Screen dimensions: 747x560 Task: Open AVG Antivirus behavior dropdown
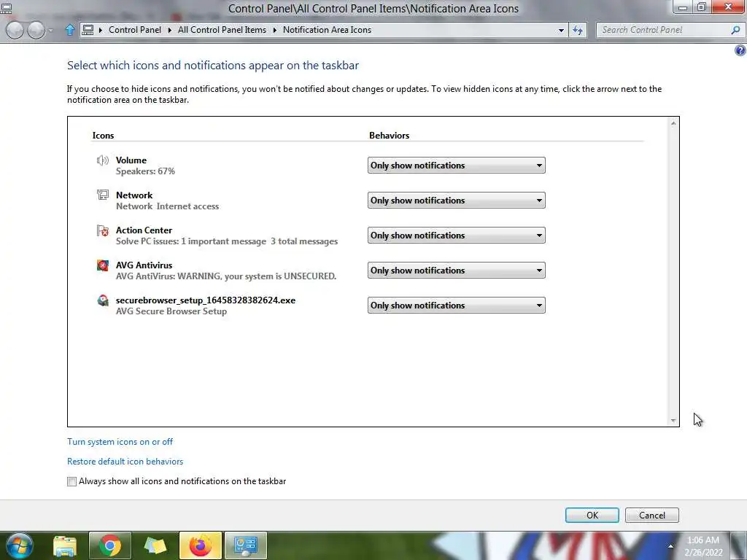click(457, 271)
